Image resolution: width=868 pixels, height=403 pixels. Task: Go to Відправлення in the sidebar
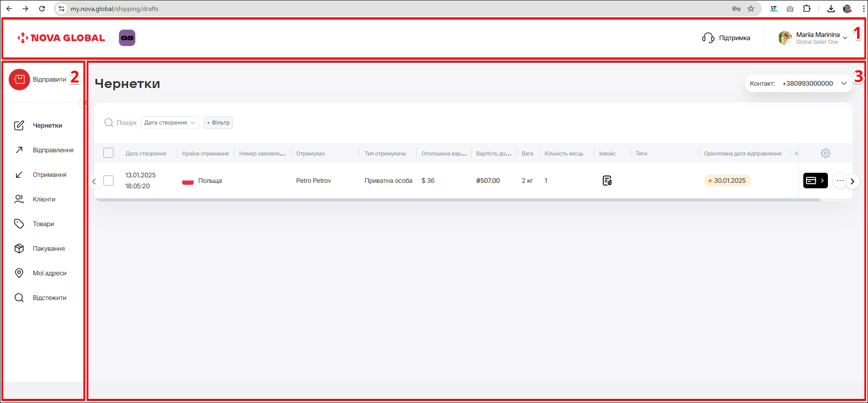[53, 150]
